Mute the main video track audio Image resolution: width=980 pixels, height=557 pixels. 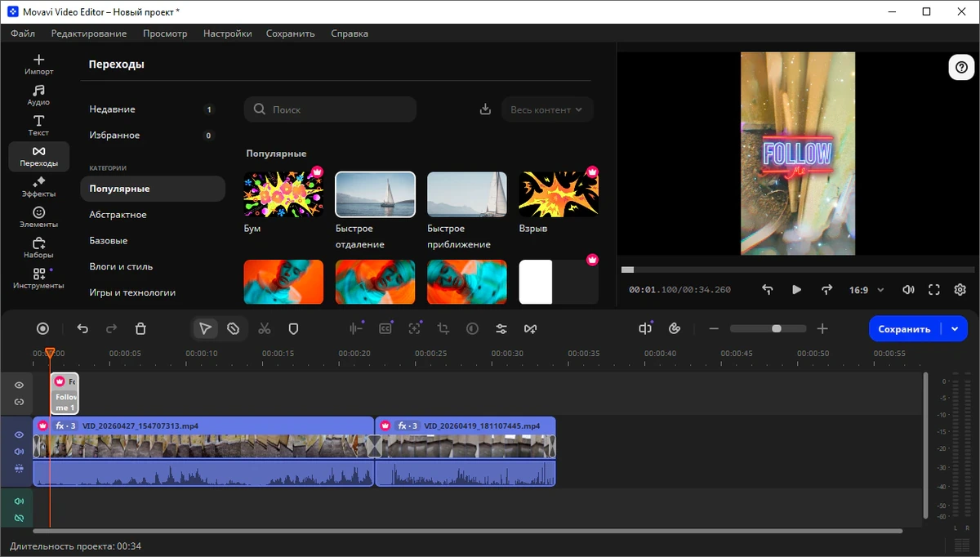click(19, 452)
